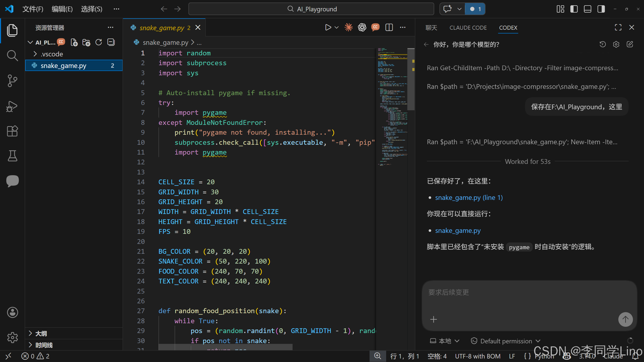Open the Source Control view
The image size is (644, 362).
point(12,81)
